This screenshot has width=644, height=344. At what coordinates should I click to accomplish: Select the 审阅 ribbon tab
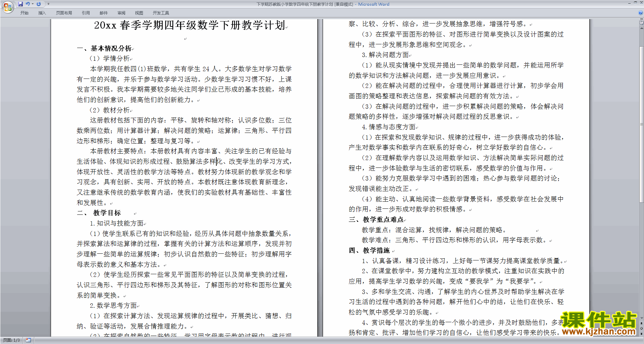pyautogui.click(x=121, y=13)
